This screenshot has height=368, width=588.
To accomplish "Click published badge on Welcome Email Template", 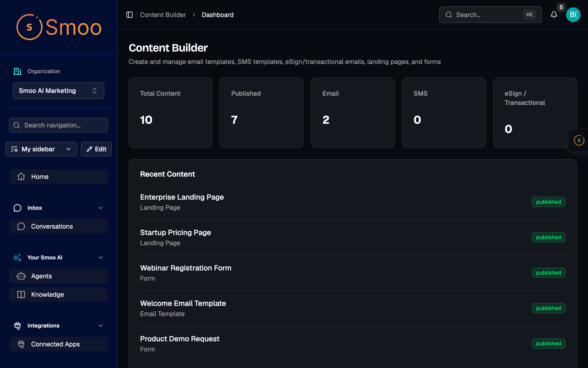I will point(549,308).
